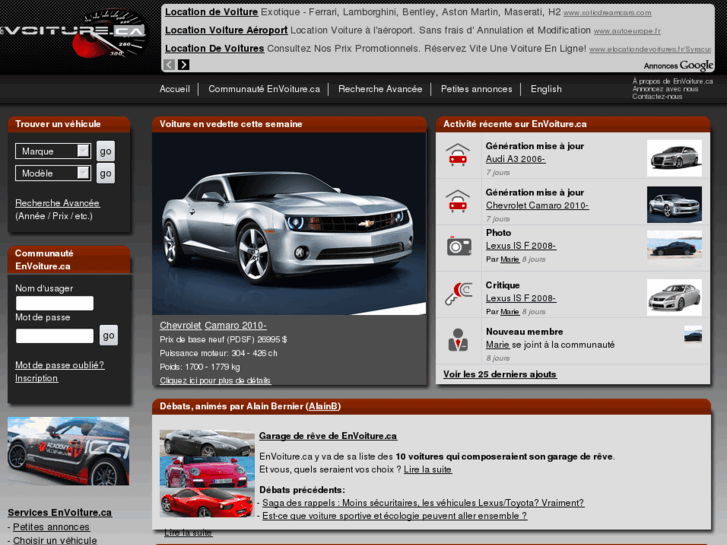This screenshot has height=545, width=727.
Task: Click the Academy racing car banner image
Action: pos(68,451)
